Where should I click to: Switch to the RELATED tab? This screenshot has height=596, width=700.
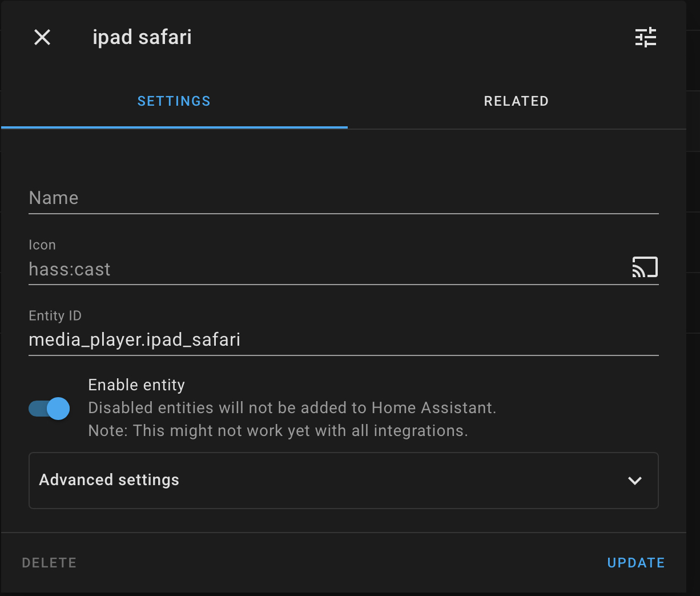[516, 101]
